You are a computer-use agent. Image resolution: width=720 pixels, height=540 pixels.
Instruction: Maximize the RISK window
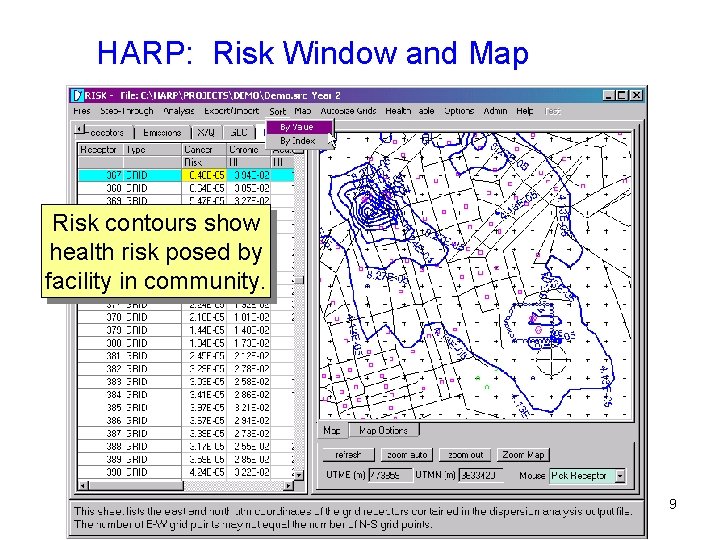tap(622, 96)
